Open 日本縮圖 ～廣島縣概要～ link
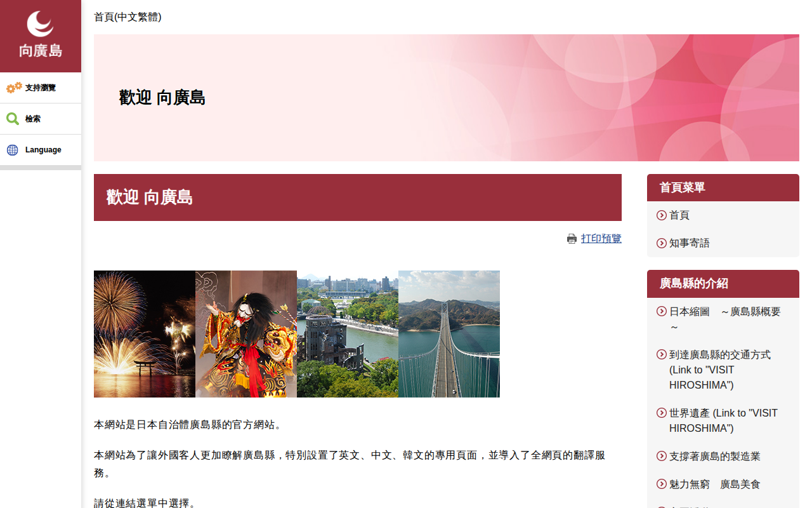The width and height of the screenshot is (812, 508). (725, 319)
